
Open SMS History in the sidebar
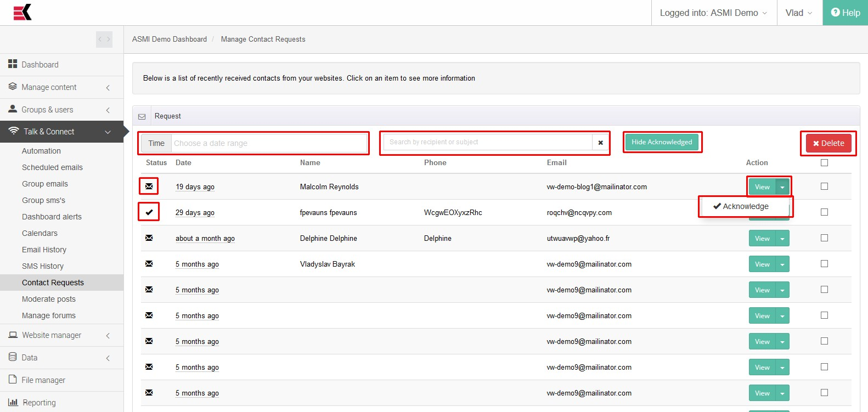pyautogui.click(x=43, y=266)
